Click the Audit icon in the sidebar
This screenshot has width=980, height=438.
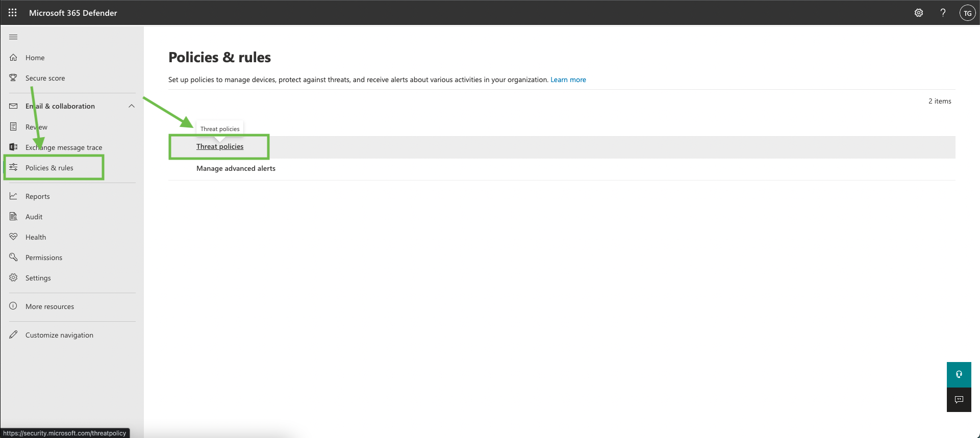click(x=13, y=216)
